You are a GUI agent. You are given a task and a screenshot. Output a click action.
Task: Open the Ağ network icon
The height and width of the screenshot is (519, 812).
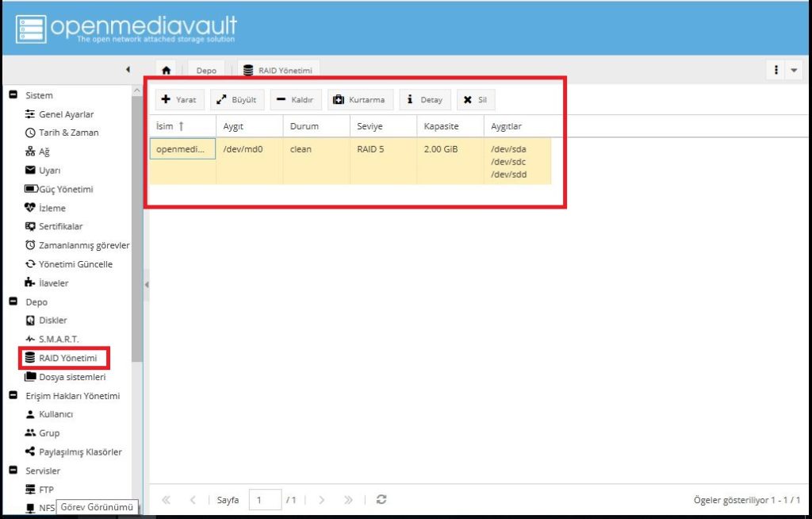point(30,152)
